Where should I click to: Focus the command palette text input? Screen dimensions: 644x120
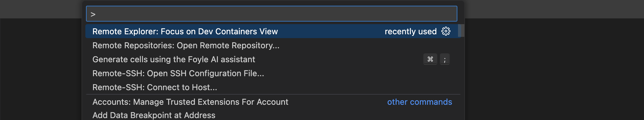(x=272, y=14)
